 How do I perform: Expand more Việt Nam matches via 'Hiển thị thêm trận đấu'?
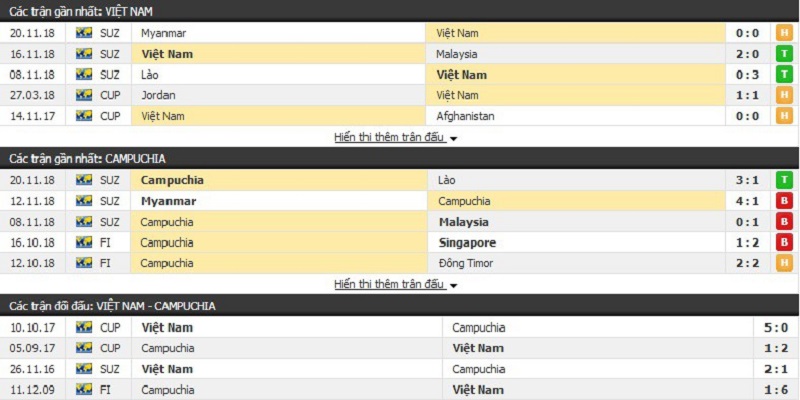[x=389, y=137]
